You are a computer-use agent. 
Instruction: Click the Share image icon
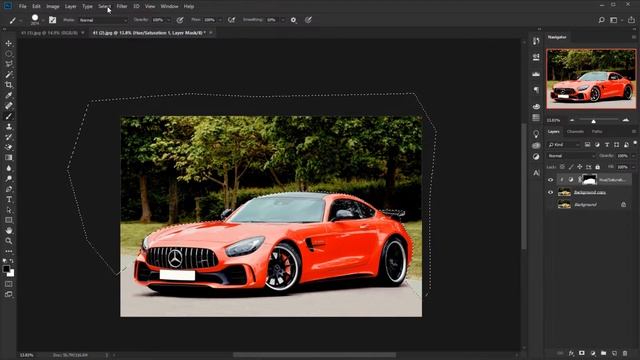tap(631, 20)
